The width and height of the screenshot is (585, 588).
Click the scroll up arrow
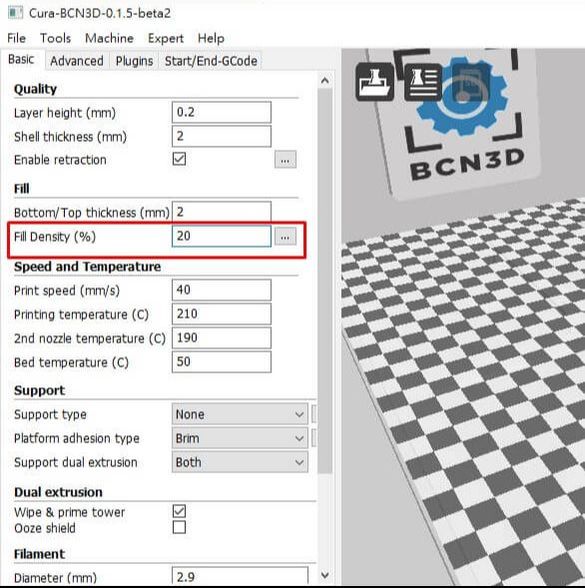tap(325, 80)
